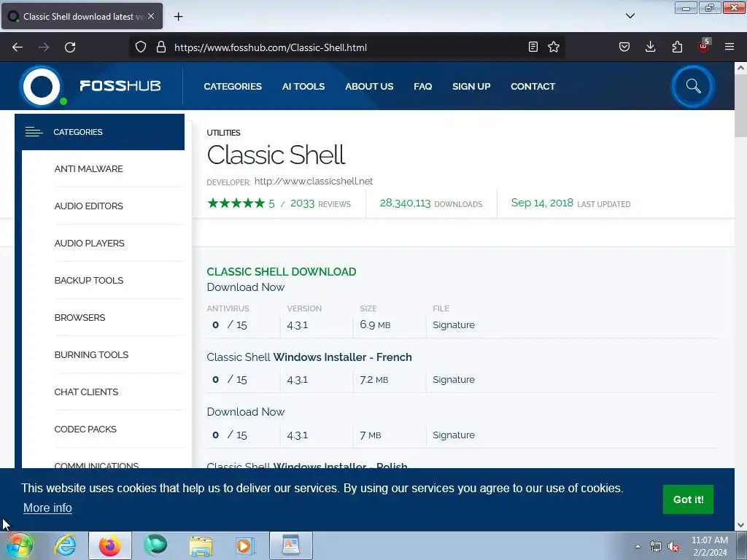
Task: Open Signature for the 7.2 MB file
Action: [x=454, y=379]
